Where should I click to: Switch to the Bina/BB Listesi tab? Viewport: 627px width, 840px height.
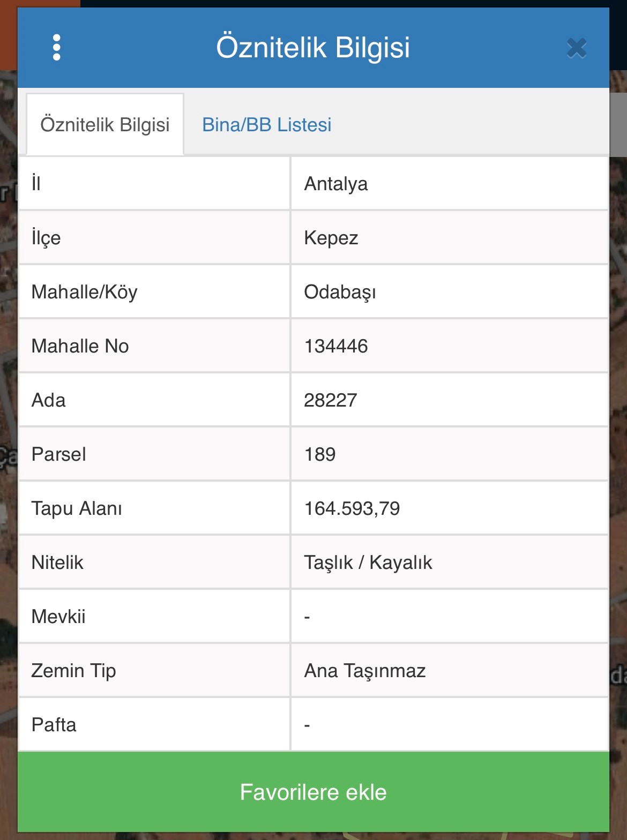pos(267,125)
